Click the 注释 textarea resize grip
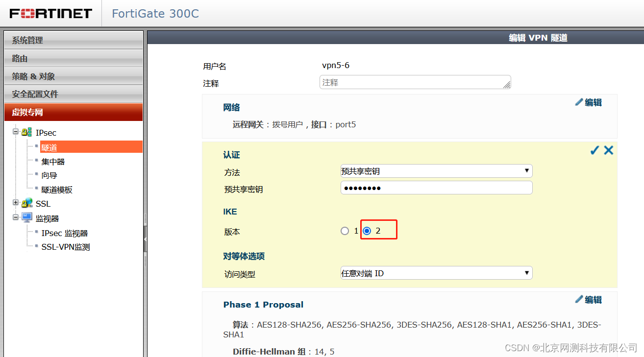The width and height of the screenshot is (644, 357). click(x=507, y=85)
